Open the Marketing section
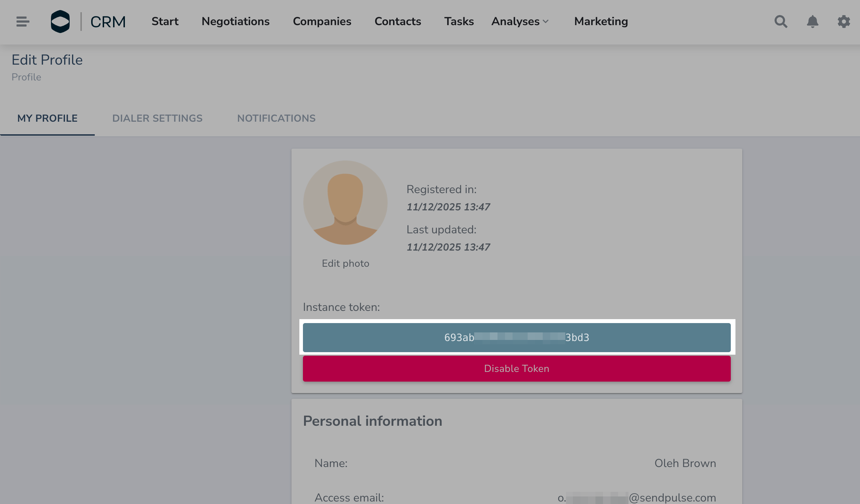 click(601, 22)
